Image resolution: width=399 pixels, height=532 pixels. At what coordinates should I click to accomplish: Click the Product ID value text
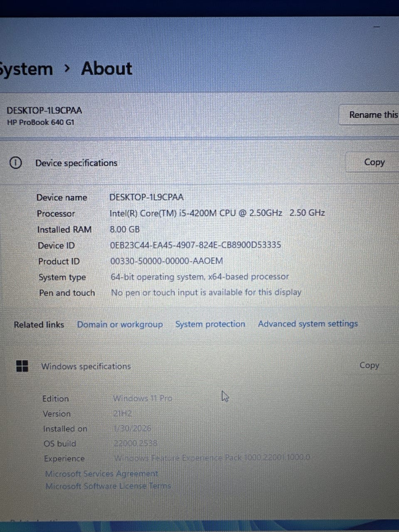[166, 261]
